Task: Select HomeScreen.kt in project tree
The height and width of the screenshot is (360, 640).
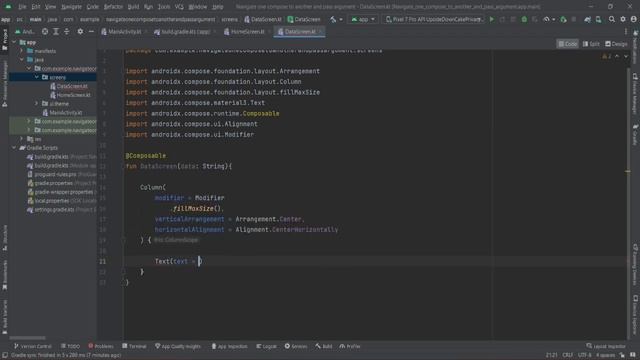Action: (73, 95)
